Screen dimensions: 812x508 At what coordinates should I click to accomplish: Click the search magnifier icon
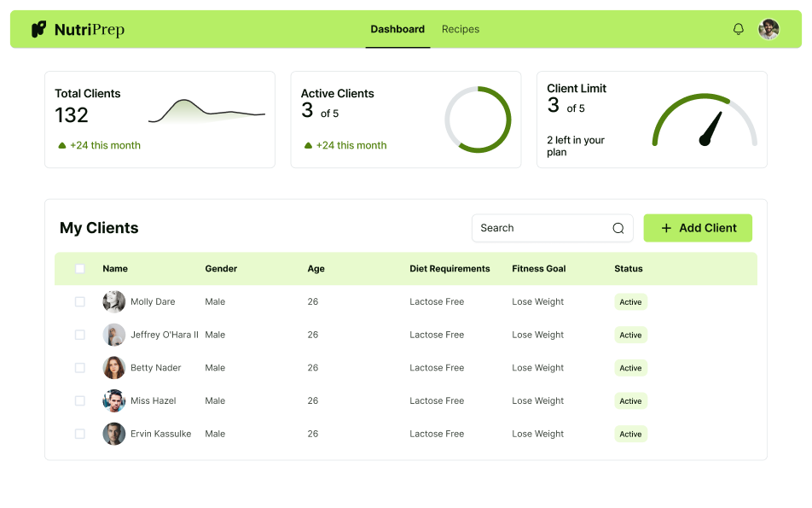coord(618,228)
